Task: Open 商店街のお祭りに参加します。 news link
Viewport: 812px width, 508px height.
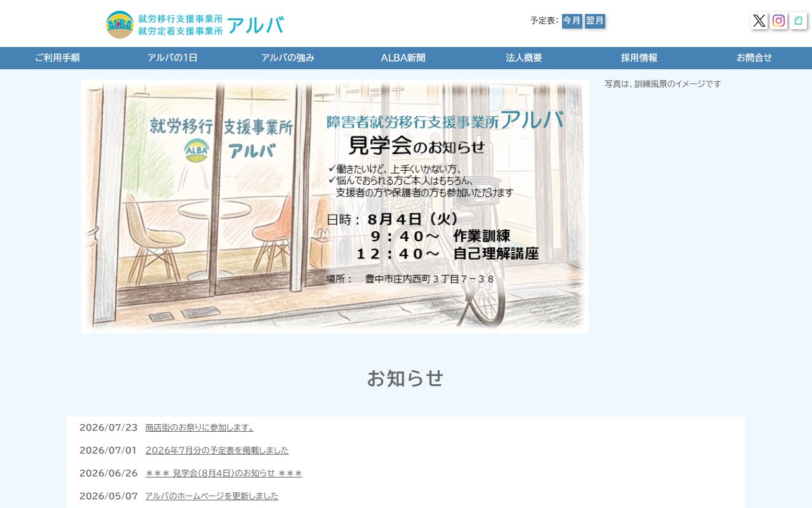Action: coord(200,427)
